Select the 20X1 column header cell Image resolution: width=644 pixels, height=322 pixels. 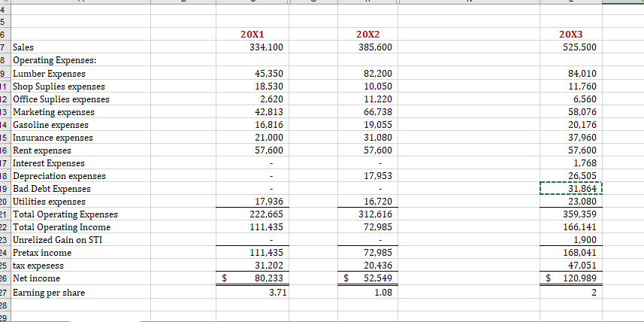tap(252, 34)
